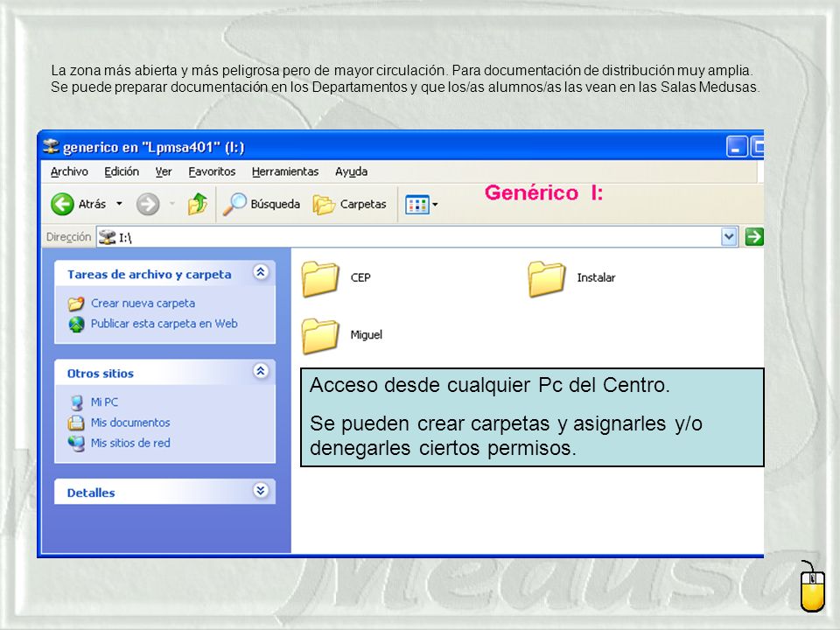Open Mi PC link
Viewport: 840px width, 630px height.
pyautogui.click(x=104, y=402)
